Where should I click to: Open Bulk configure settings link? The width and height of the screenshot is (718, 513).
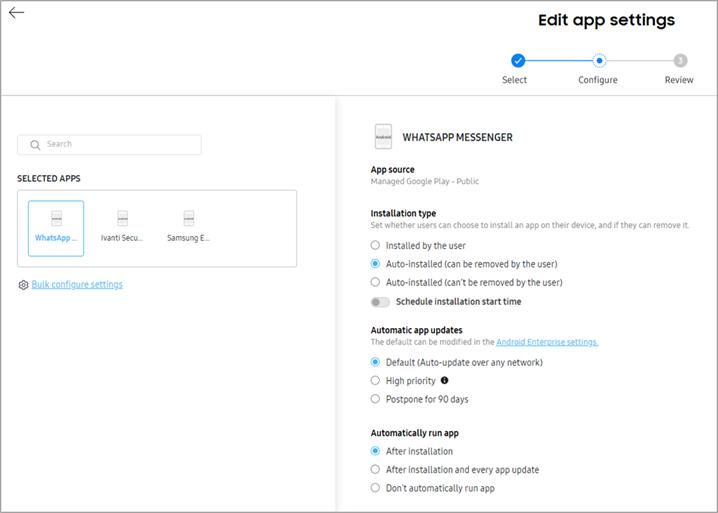77,284
